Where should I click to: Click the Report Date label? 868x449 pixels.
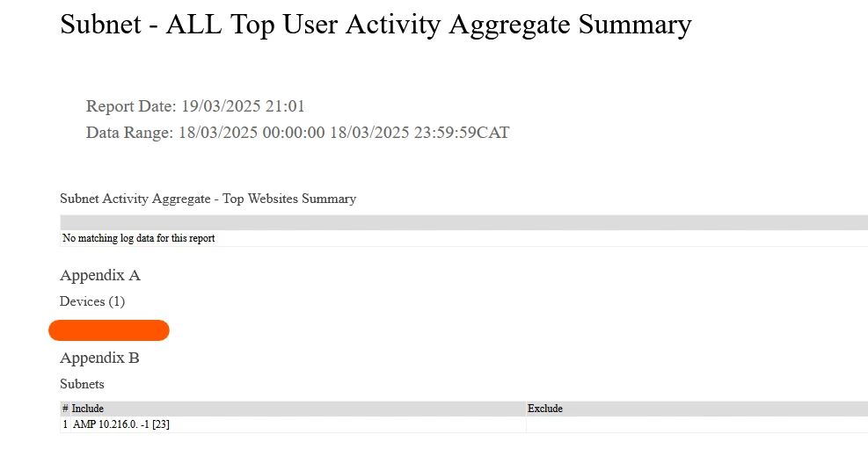131,106
